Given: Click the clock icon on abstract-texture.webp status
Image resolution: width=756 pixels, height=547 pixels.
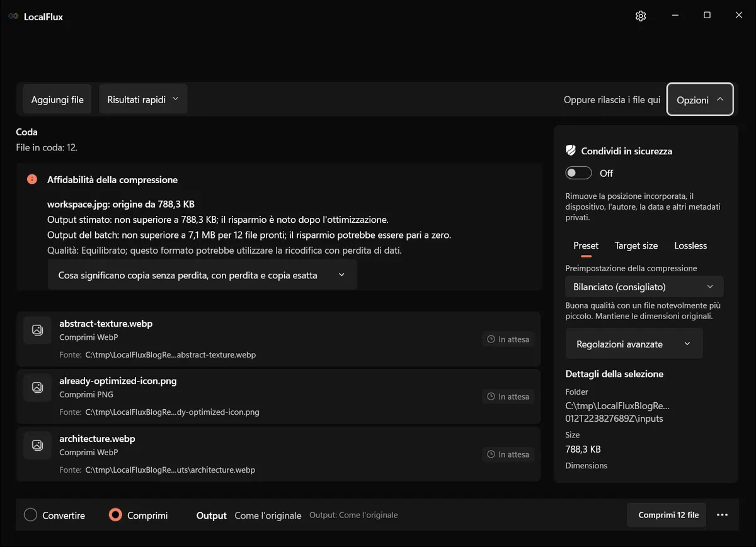Looking at the screenshot, I should [491, 339].
